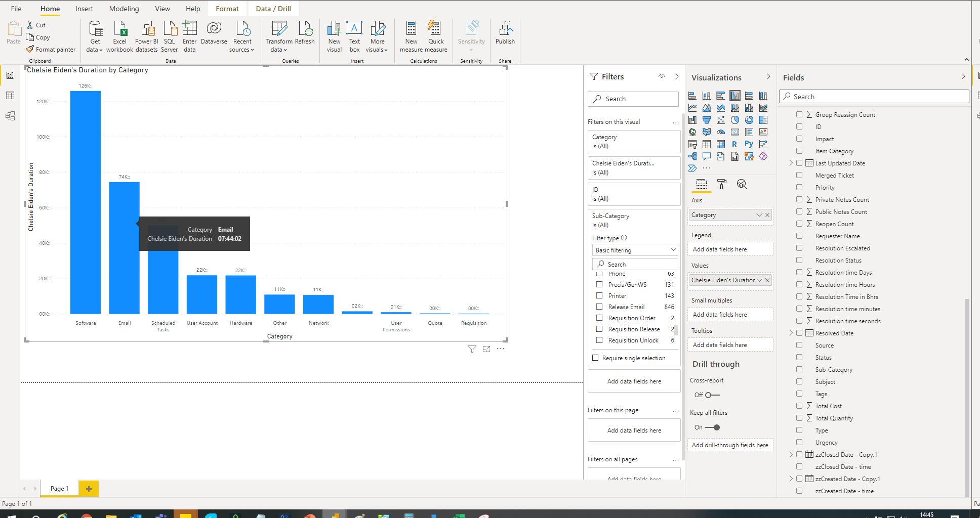Select the Q&A speech bubble visual
980x518 pixels.
[707, 156]
